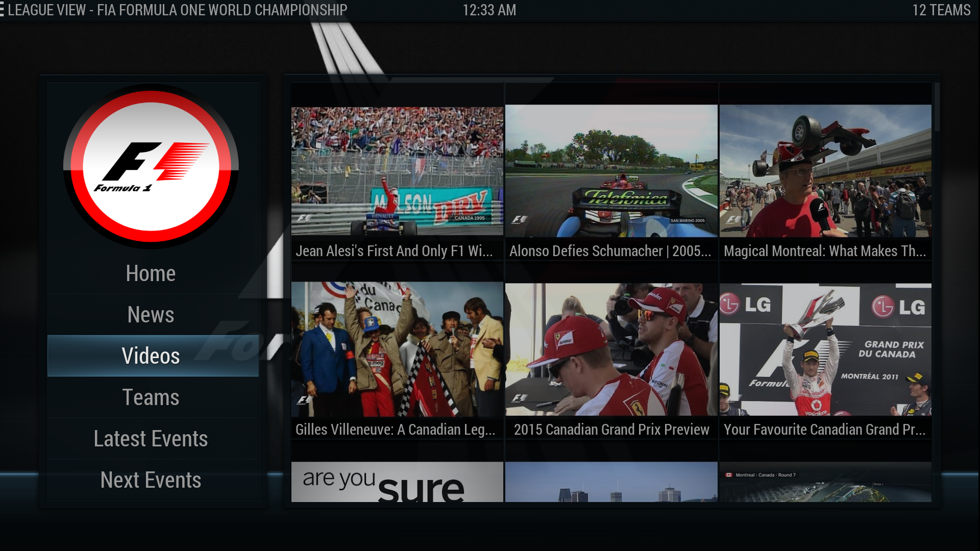Click the video list scrollbar handle

pyautogui.click(x=937, y=106)
